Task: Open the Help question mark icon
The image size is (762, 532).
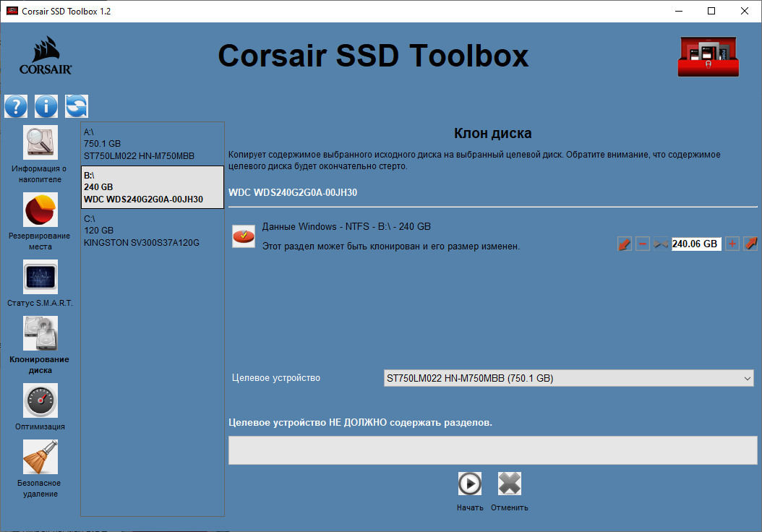Action: tap(16, 106)
